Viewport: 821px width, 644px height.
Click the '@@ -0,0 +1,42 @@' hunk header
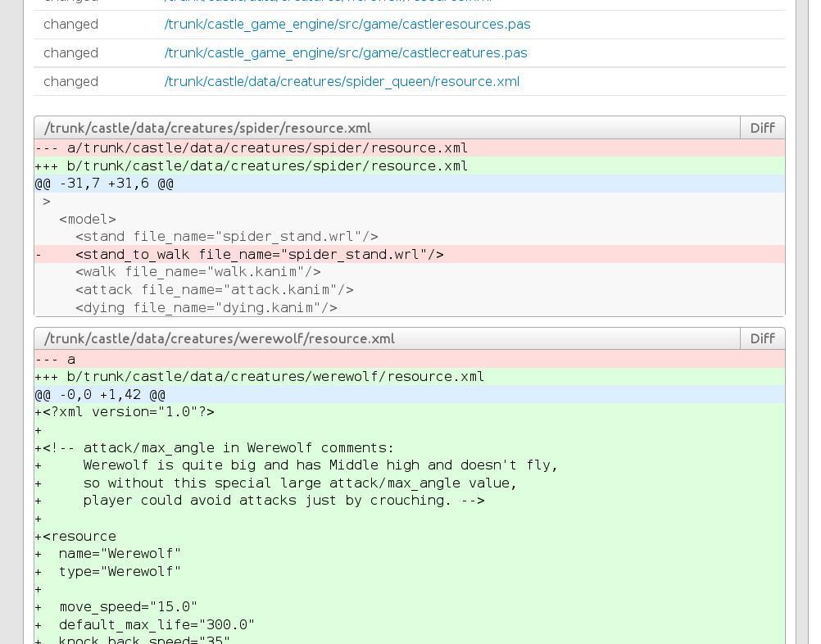(x=100, y=395)
